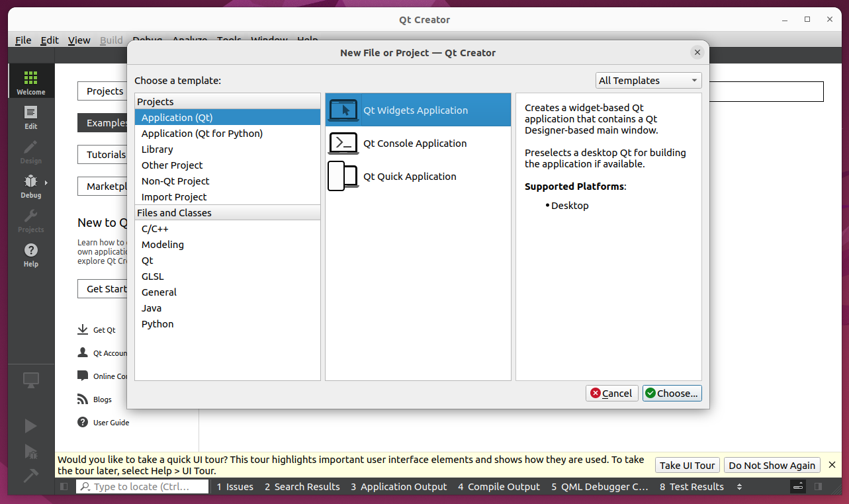Click the Welcome page search field

pos(766,91)
